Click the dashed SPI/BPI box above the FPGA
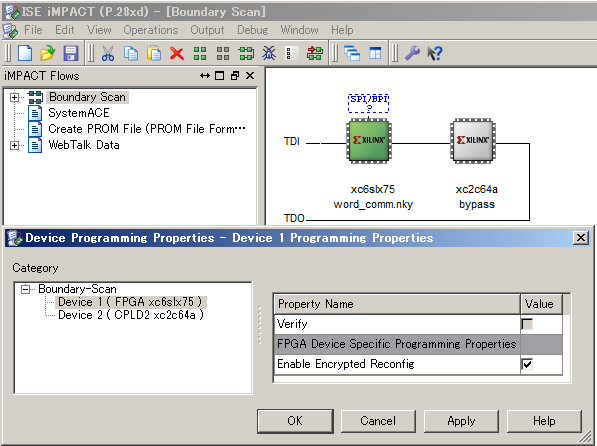Image resolution: width=597 pixels, height=446 pixels. 369,103
